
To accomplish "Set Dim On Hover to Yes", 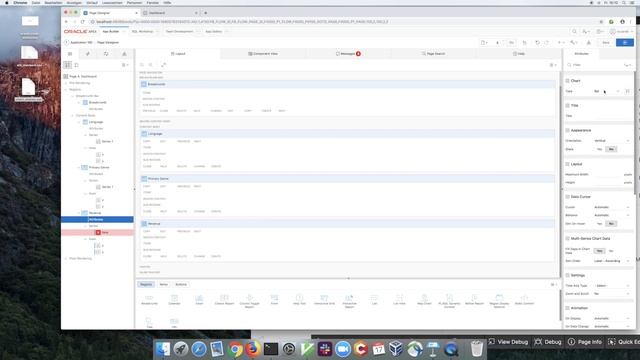I will tap(599, 224).
